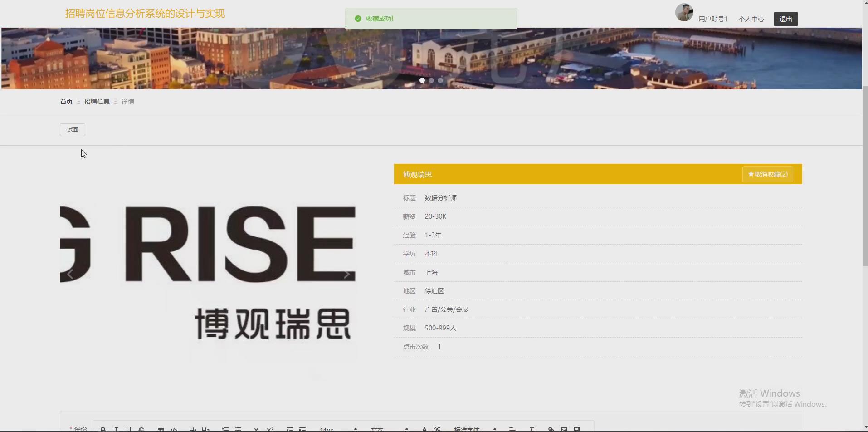
Task: Open 用户账号1 account link
Action: [712, 19]
